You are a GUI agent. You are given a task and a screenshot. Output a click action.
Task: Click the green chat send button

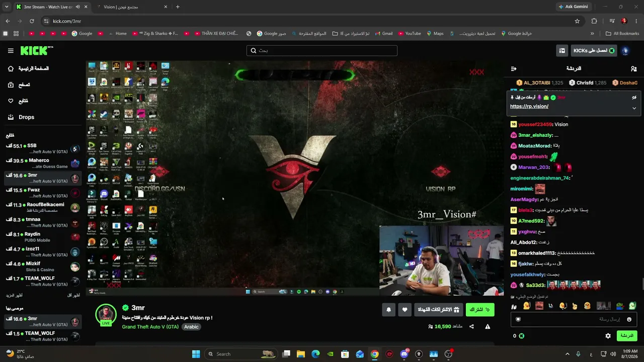626,336
